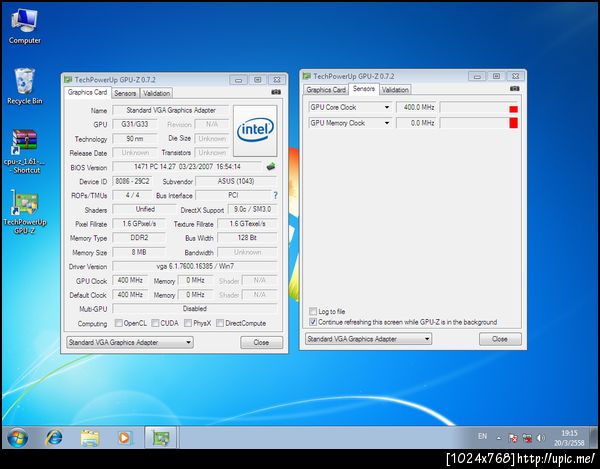
Task: Click the BIOS Version field
Action: [187, 167]
